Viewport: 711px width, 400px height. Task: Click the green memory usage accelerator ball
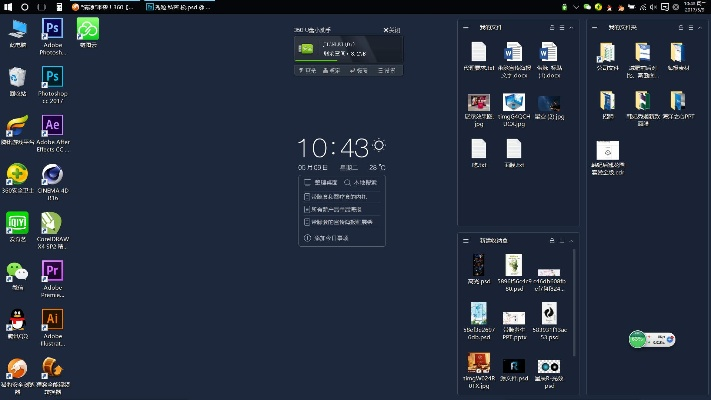(x=638, y=339)
